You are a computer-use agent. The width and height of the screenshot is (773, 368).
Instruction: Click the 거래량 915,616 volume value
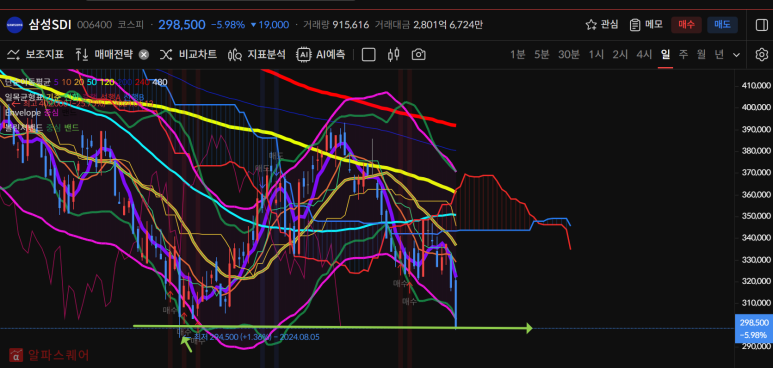coord(336,25)
